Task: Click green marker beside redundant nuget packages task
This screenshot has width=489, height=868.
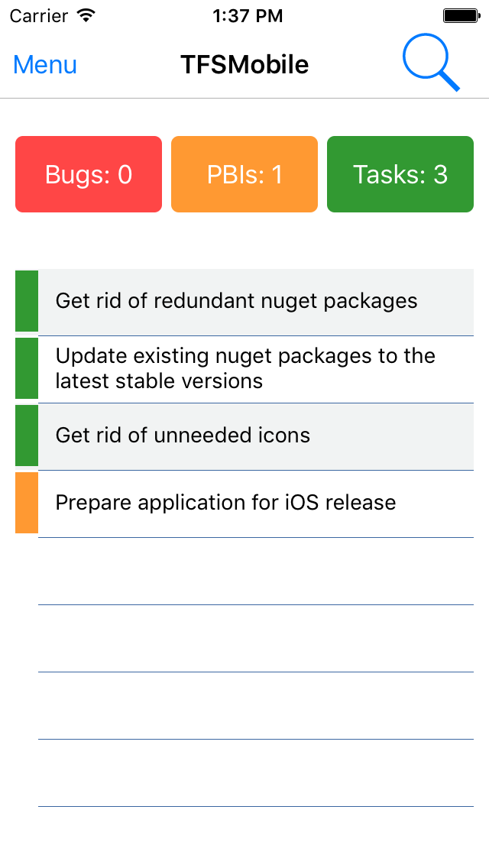Action: point(27,301)
